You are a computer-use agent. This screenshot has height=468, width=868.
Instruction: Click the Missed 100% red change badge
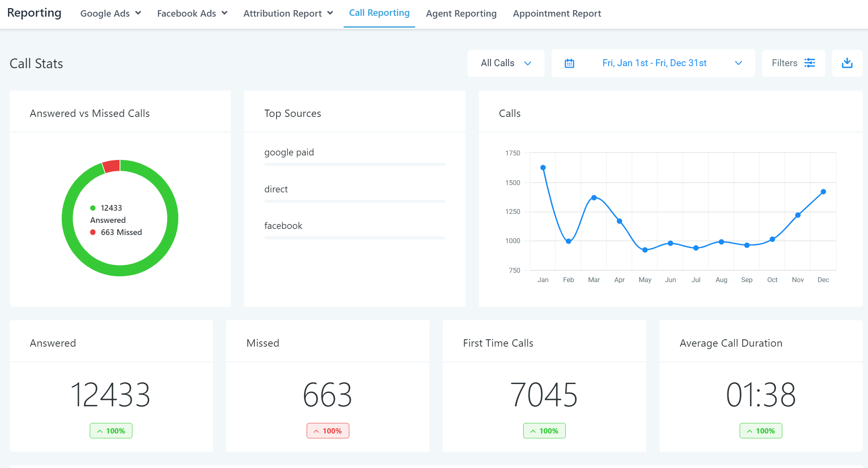pos(328,431)
